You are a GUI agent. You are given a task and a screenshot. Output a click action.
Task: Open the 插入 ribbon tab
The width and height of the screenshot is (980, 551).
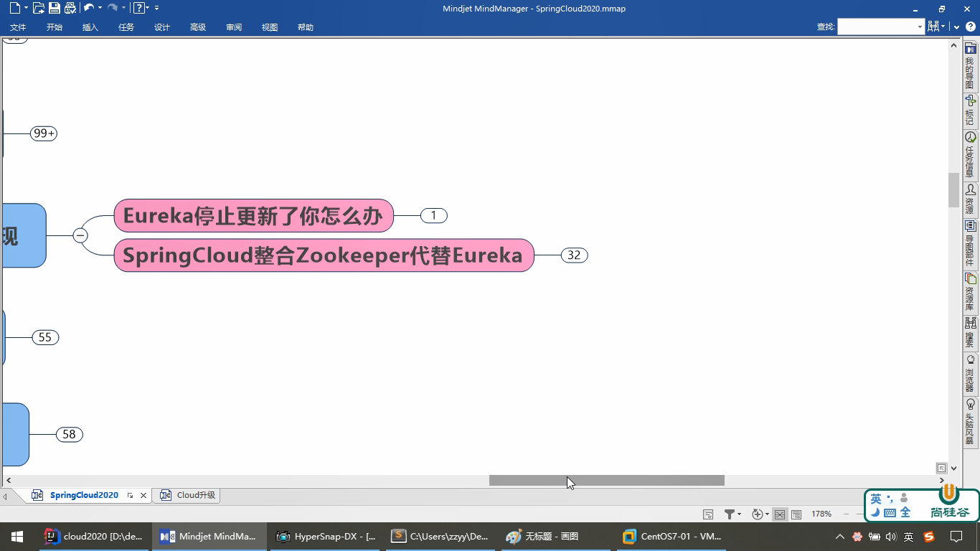click(90, 27)
